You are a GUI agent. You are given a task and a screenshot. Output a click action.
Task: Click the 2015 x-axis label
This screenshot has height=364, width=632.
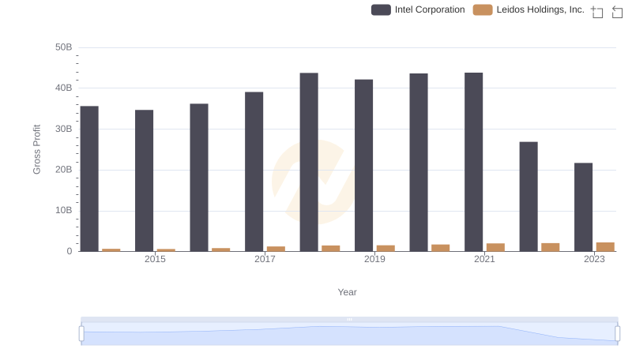(155, 259)
